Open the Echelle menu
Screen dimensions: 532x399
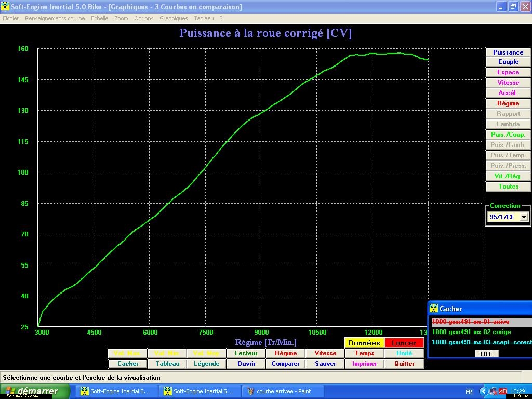[x=99, y=18]
